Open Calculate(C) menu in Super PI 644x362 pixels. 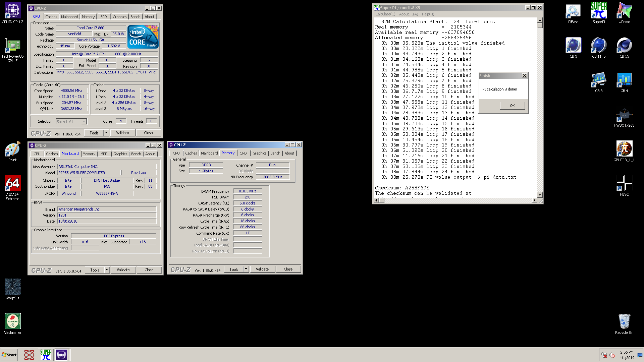click(x=385, y=14)
